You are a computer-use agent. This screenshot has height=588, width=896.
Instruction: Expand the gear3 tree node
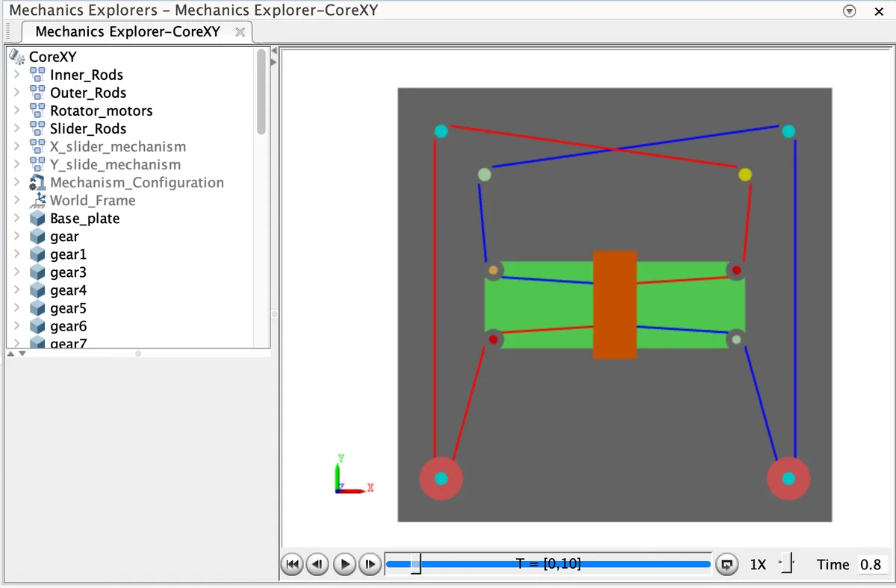16,272
